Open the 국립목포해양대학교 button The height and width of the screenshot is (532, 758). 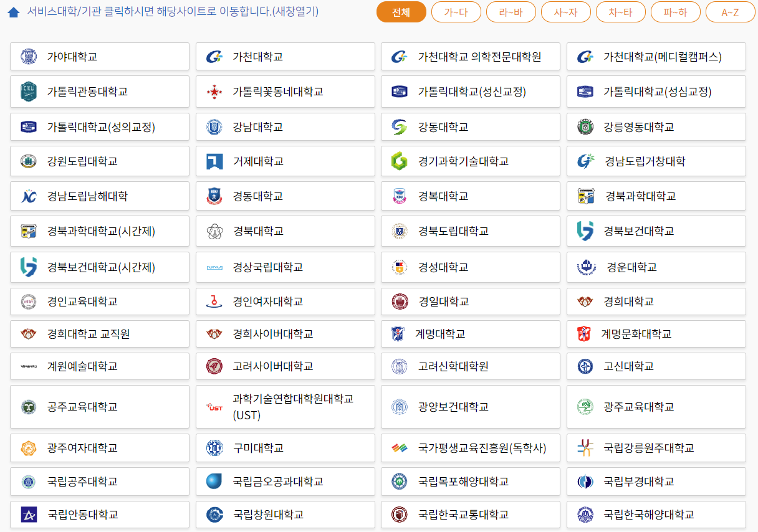pos(471,482)
